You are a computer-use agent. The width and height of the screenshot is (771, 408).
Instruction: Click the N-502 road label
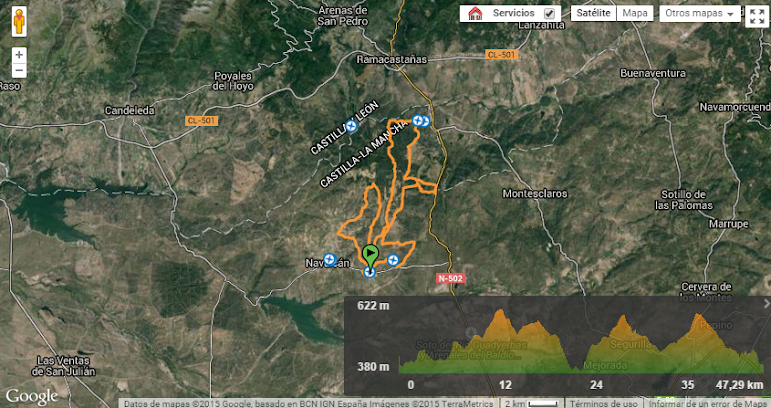tap(450, 278)
